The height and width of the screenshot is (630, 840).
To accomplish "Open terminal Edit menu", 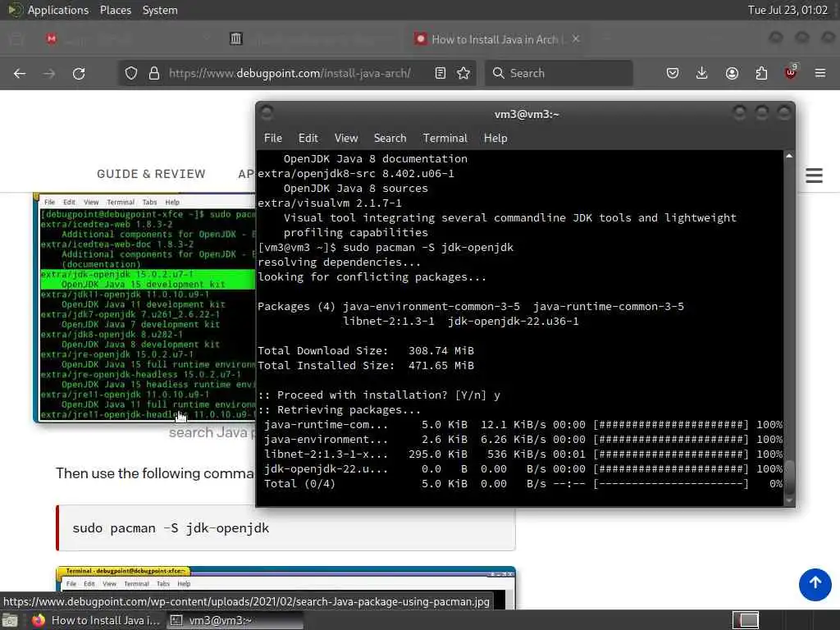I will [308, 138].
